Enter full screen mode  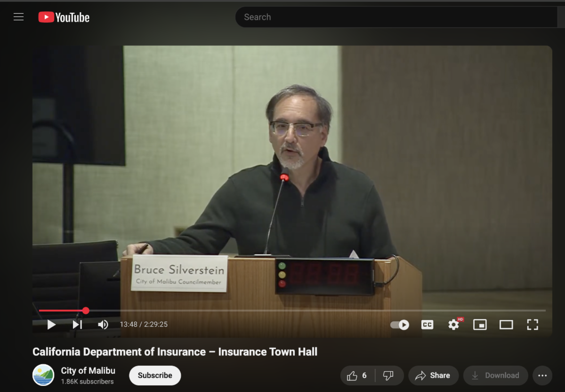[533, 325]
